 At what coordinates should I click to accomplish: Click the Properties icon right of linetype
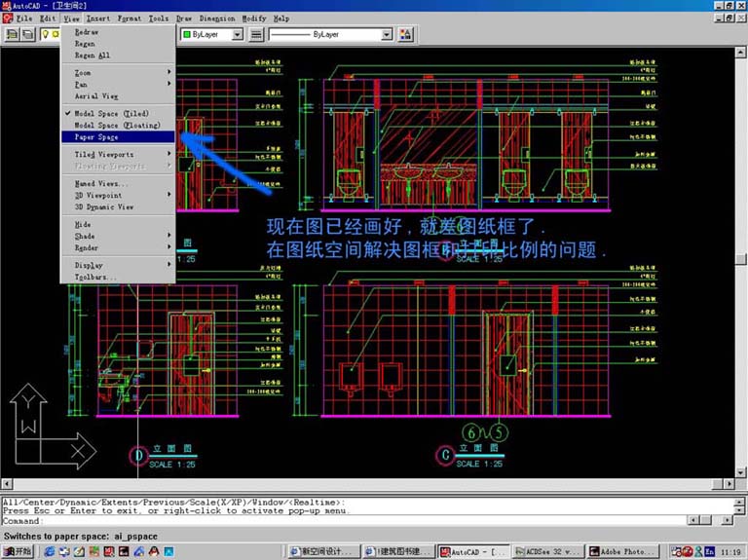[406, 34]
